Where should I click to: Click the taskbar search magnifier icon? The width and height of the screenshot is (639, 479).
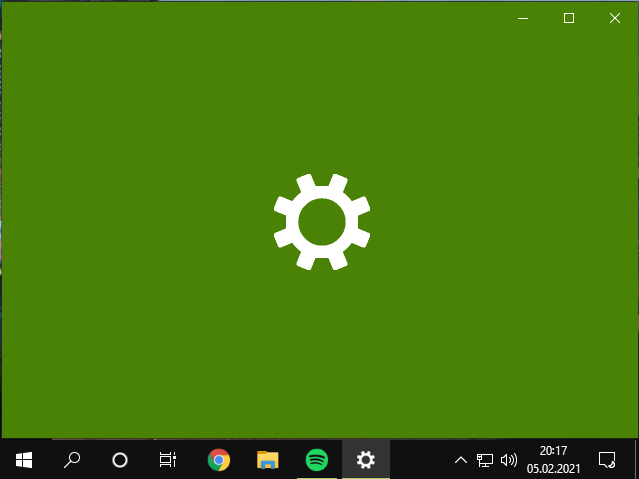tap(72, 460)
